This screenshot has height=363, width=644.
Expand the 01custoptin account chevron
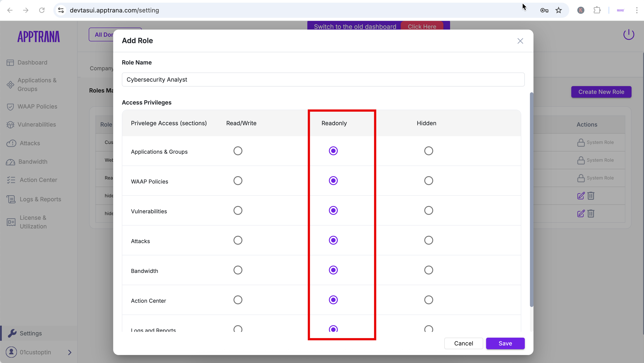click(x=70, y=352)
